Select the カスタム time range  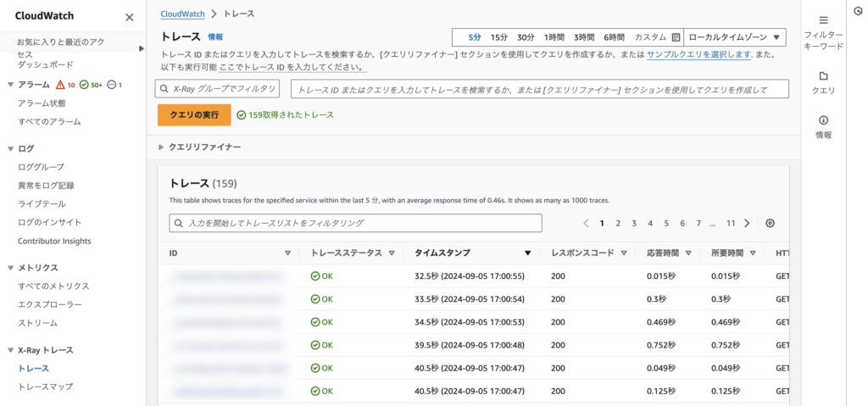click(650, 37)
